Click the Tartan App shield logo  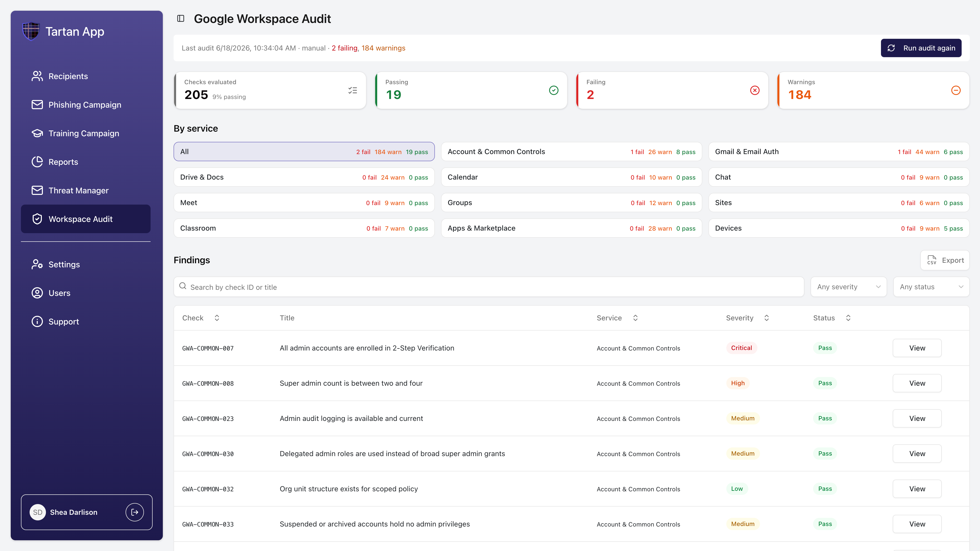tap(31, 31)
